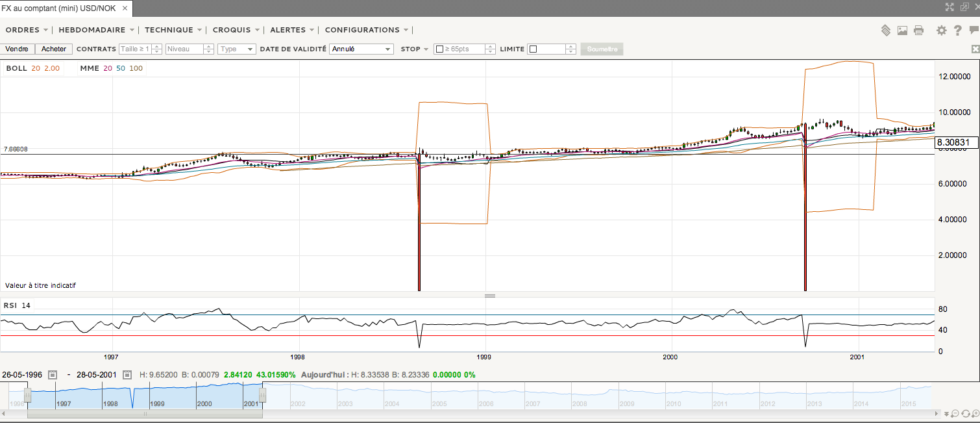Viewport: 980px width, 423px height.
Task: Save chart as image icon
Action: point(902,30)
